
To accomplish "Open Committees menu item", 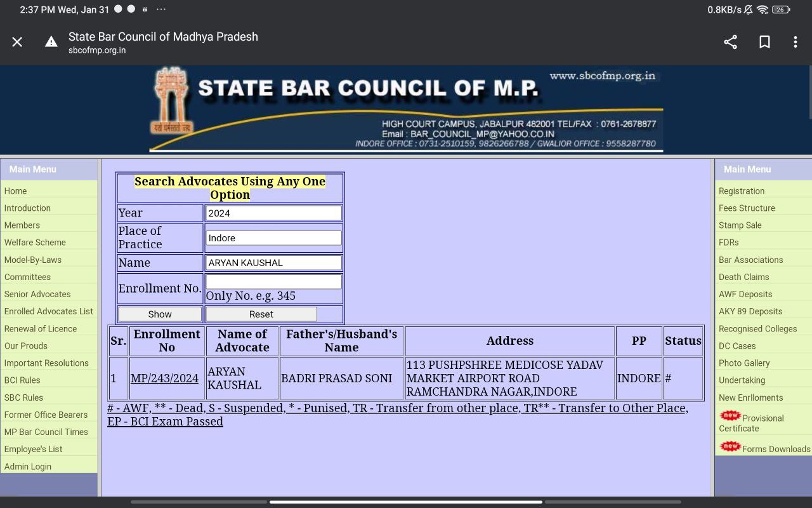I will coord(27,277).
